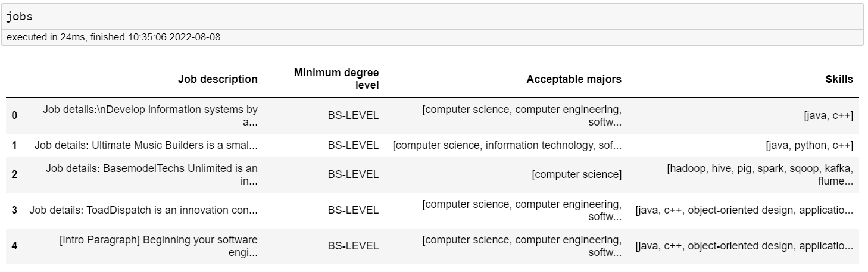
Task: Click row index 4
Action: (x=14, y=246)
